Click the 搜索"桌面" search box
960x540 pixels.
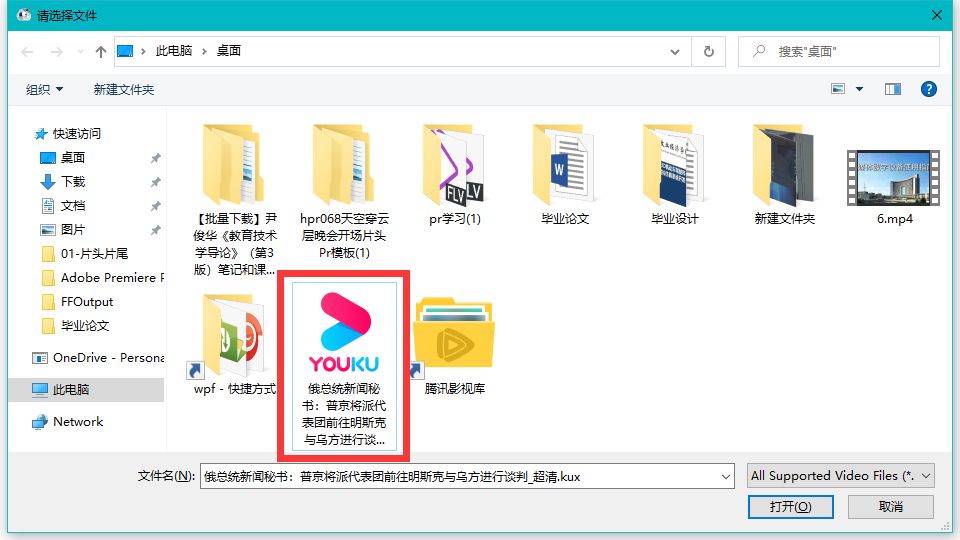pyautogui.click(x=839, y=52)
